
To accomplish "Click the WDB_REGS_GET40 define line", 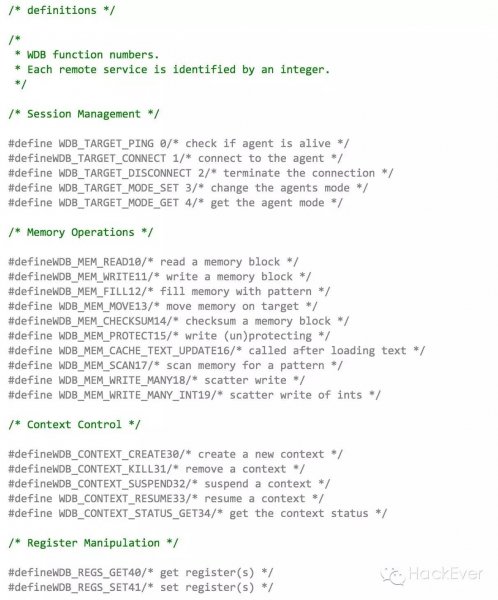I will coord(140,573).
